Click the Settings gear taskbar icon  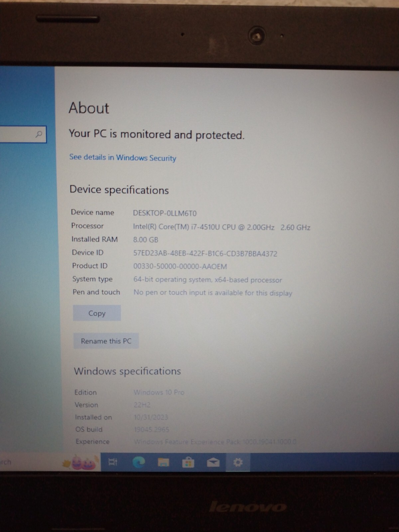pos(238,463)
